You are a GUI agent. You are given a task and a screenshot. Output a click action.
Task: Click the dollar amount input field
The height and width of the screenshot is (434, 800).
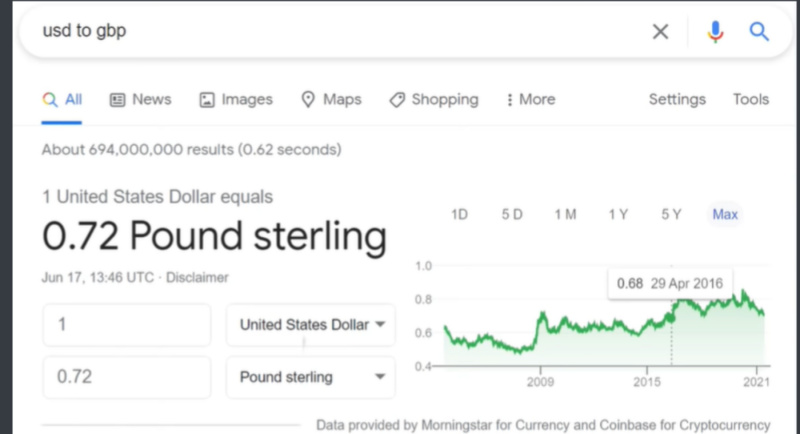click(126, 325)
